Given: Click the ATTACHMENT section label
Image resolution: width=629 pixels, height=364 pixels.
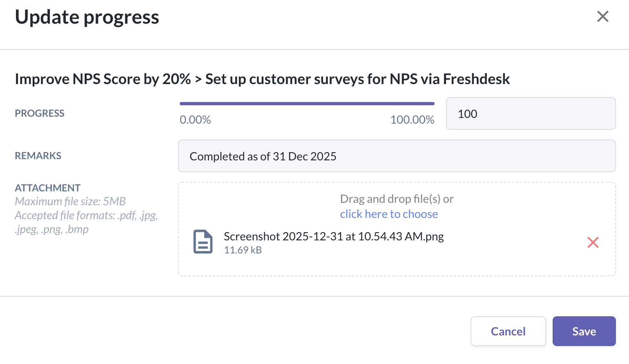Looking at the screenshot, I should 48,188.
